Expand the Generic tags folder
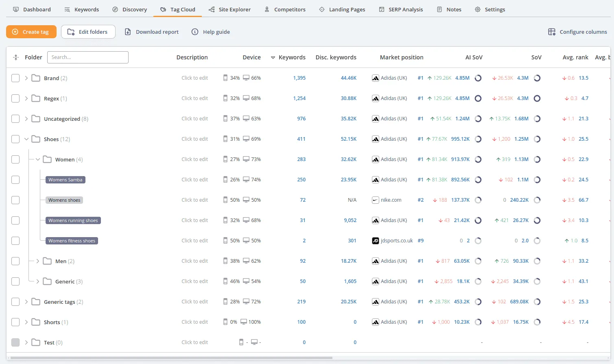The height and width of the screenshot is (364, 614). [26, 302]
